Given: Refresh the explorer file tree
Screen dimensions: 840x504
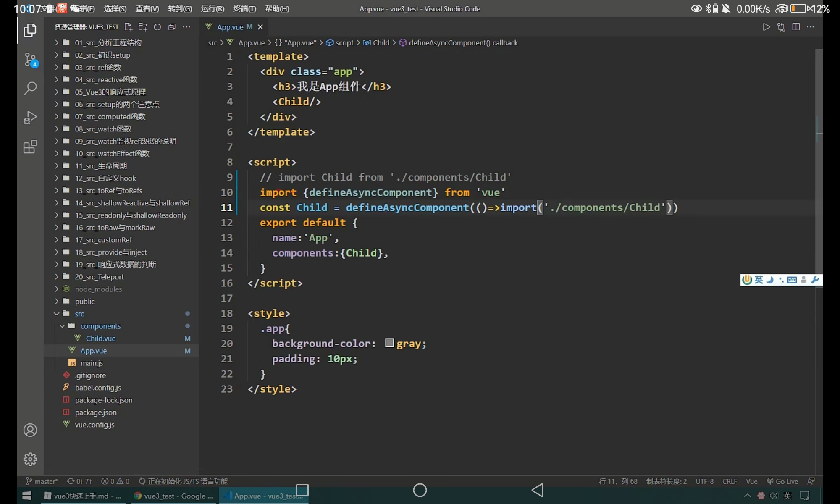Looking at the screenshot, I should click(x=157, y=27).
